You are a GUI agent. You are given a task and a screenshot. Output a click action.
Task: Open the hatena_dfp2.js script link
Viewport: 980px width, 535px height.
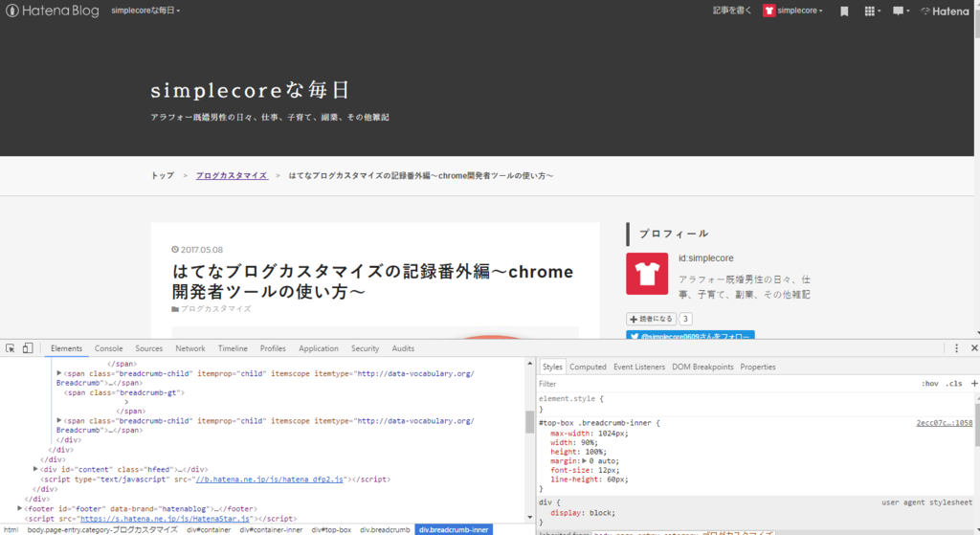click(x=269, y=479)
